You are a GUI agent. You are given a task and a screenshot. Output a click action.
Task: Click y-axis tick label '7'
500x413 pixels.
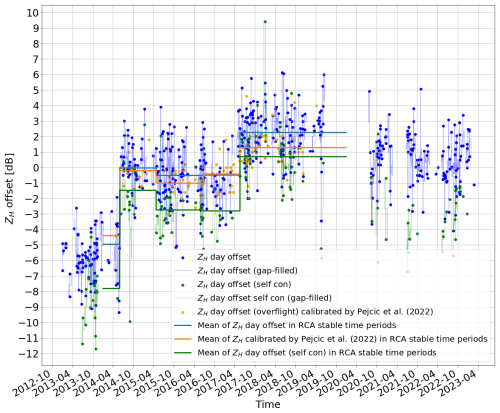pyautogui.click(x=36, y=59)
